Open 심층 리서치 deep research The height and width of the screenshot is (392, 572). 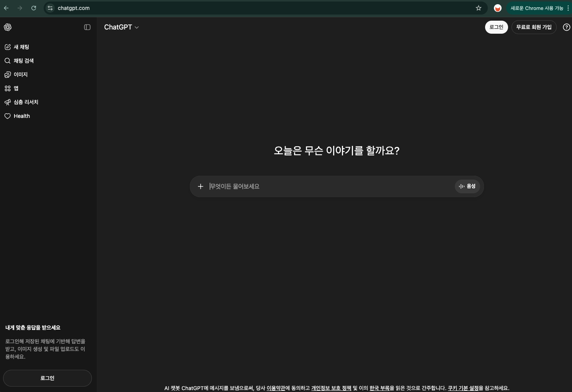coord(48,102)
